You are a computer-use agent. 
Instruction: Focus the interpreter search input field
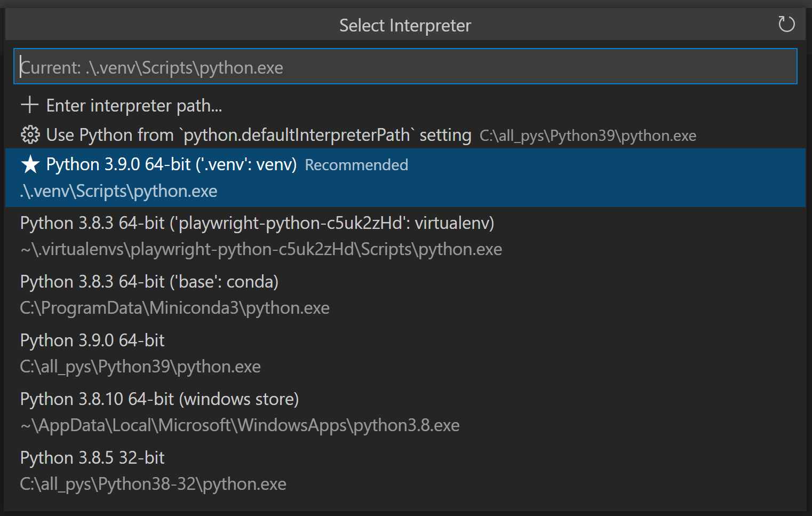(x=405, y=67)
